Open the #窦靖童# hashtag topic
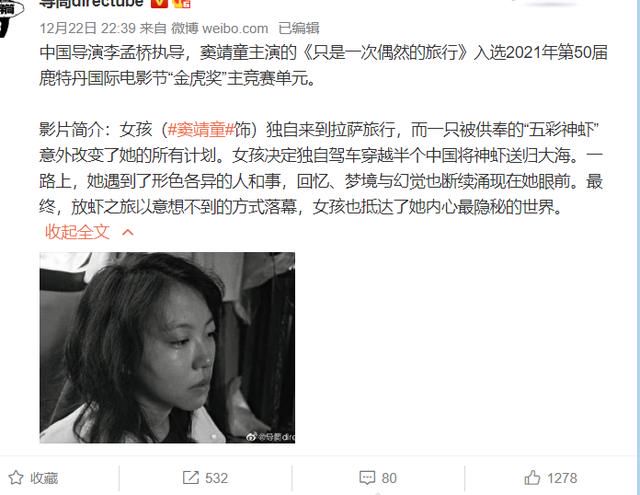640x495 pixels. [201, 130]
